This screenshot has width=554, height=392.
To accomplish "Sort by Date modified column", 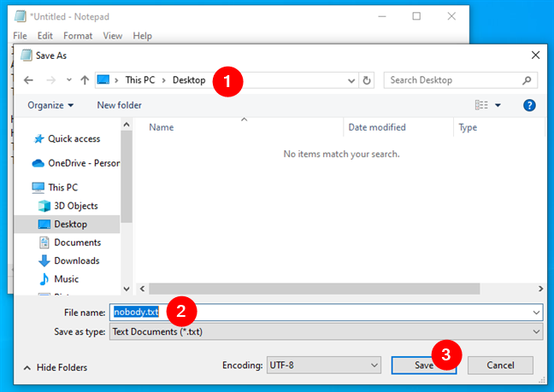I will point(377,127).
